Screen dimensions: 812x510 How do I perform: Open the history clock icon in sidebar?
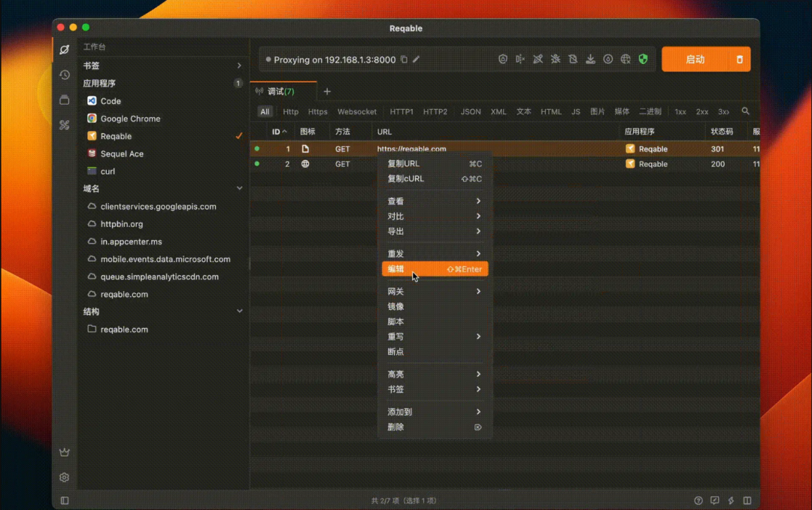(64, 75)
